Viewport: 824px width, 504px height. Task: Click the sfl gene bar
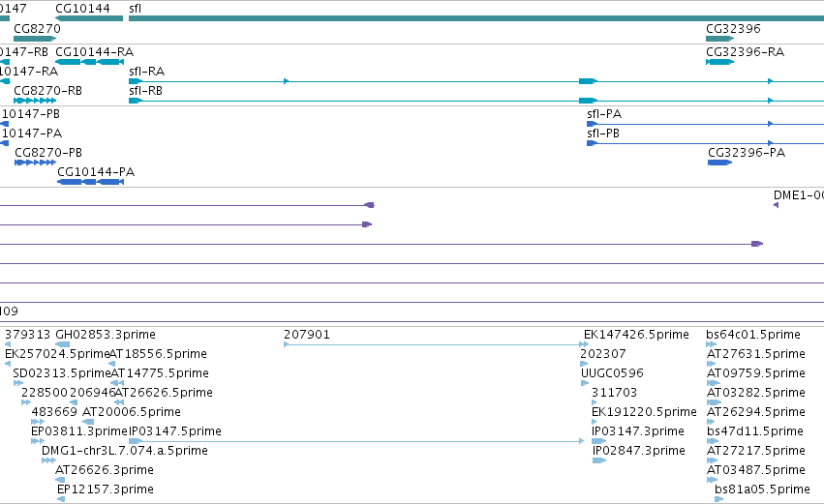[x=476, y=18]
